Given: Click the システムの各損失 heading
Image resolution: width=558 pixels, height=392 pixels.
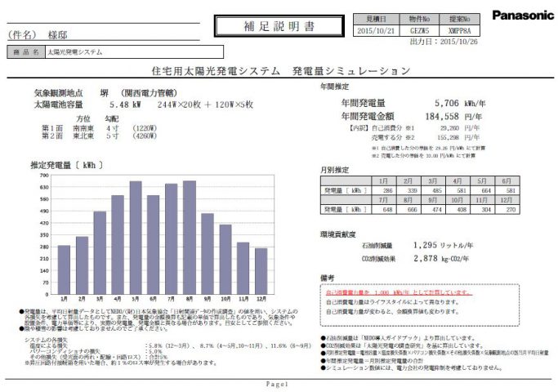Looking at the screenshot, I should pos(46,340).
